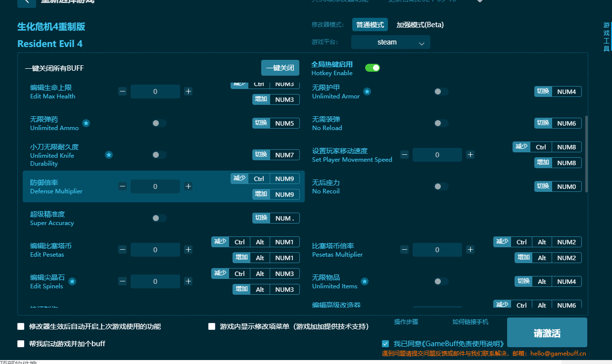The width and height of the screenshot is (612, 364).
Task: Click the 一键关闭 close all buffs button
Action: point(281,68)
